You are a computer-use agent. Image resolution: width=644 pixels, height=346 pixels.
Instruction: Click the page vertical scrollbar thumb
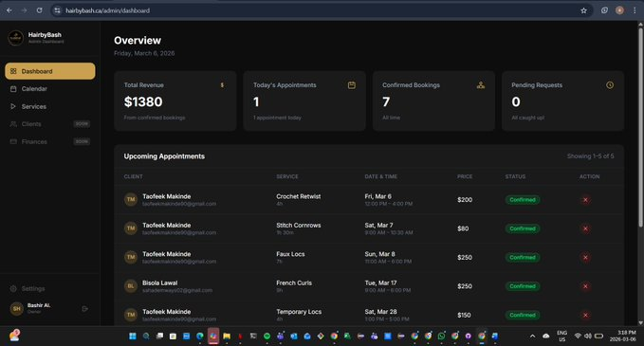640,127
